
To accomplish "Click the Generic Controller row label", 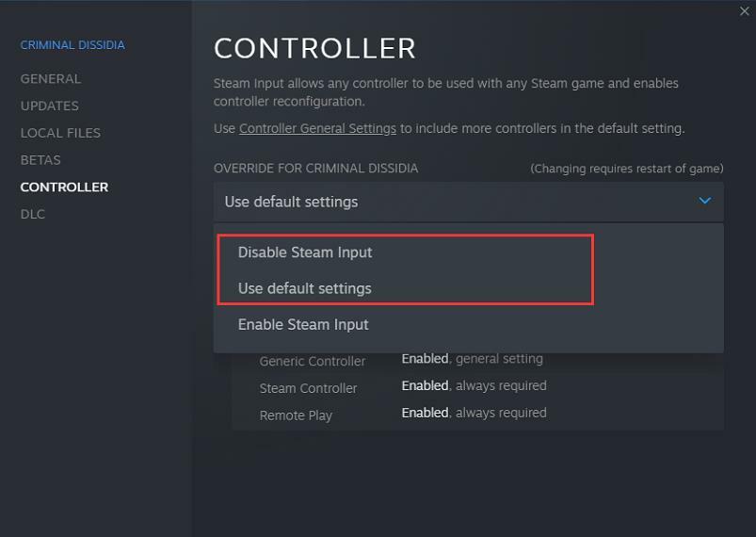I will pos(313,361).
